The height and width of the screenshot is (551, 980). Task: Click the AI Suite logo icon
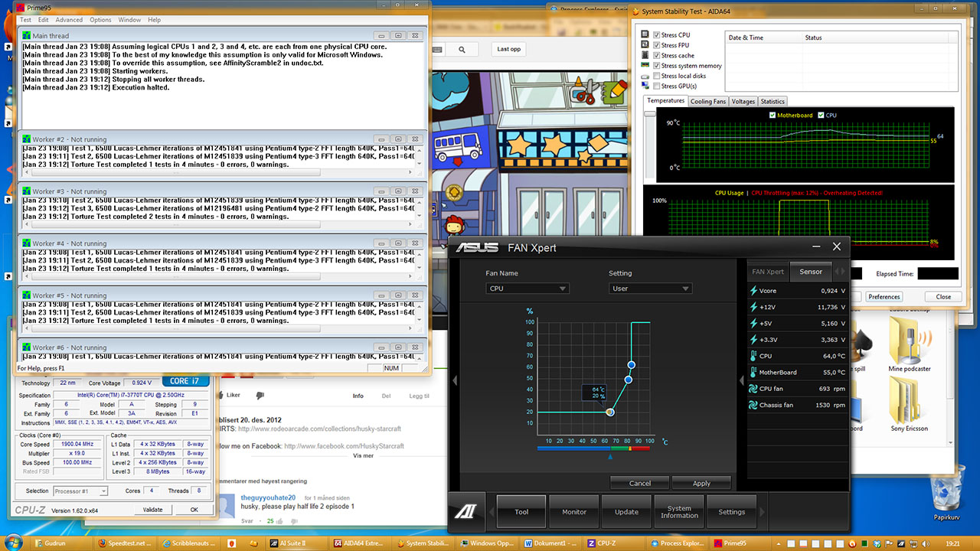click(x=468, y=512)
